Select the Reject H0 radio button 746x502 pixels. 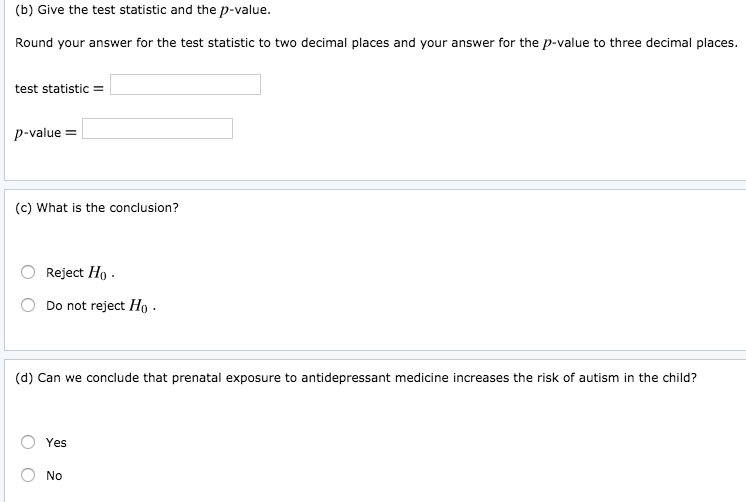pos(28,272)
